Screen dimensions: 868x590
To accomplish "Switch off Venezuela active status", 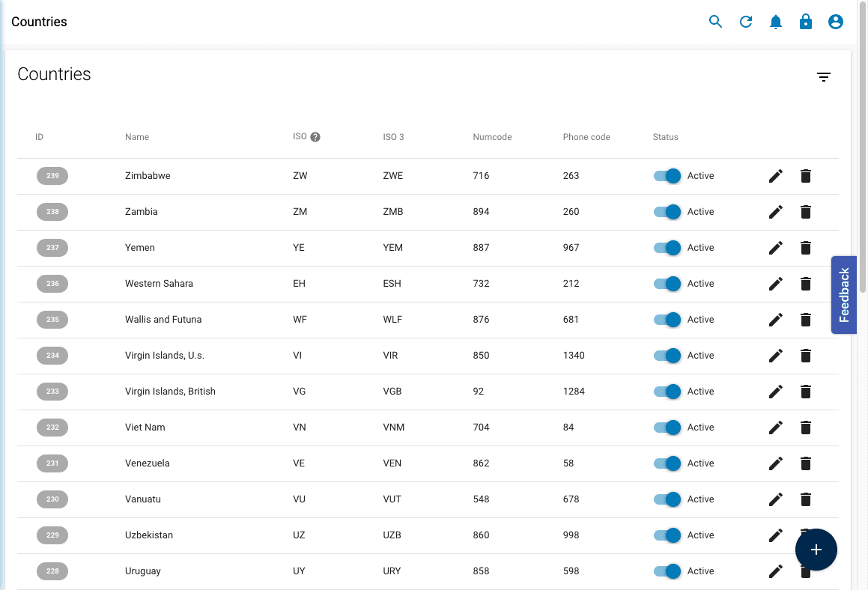I will point(667,463).
